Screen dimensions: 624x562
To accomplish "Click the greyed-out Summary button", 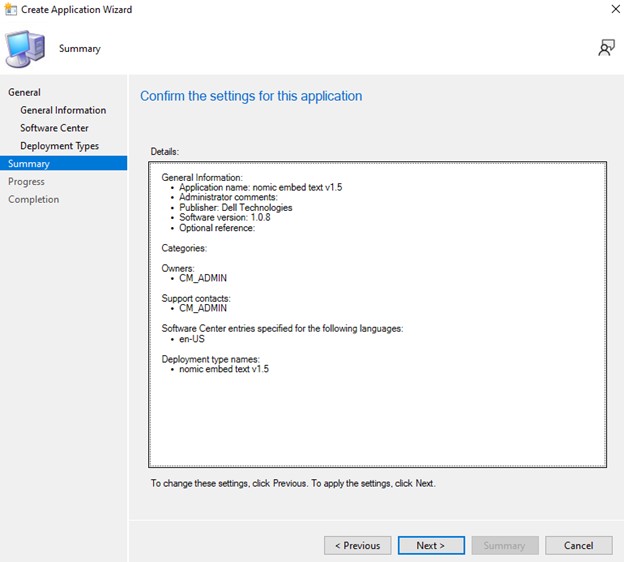I will pyautogui.click(x=504, y=545).
